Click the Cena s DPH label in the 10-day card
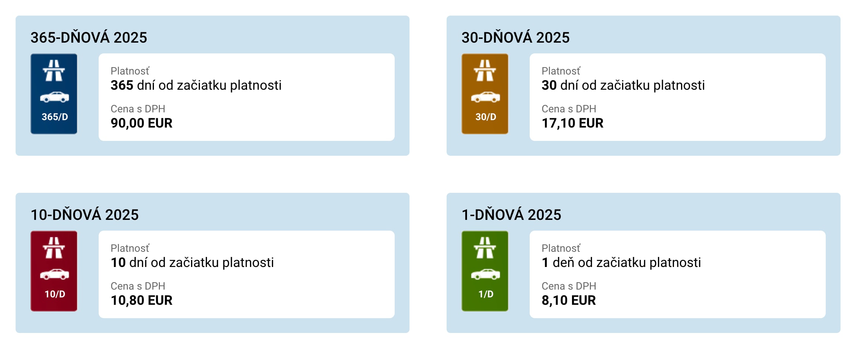The image size is (868, 353). tap(138, 286)
